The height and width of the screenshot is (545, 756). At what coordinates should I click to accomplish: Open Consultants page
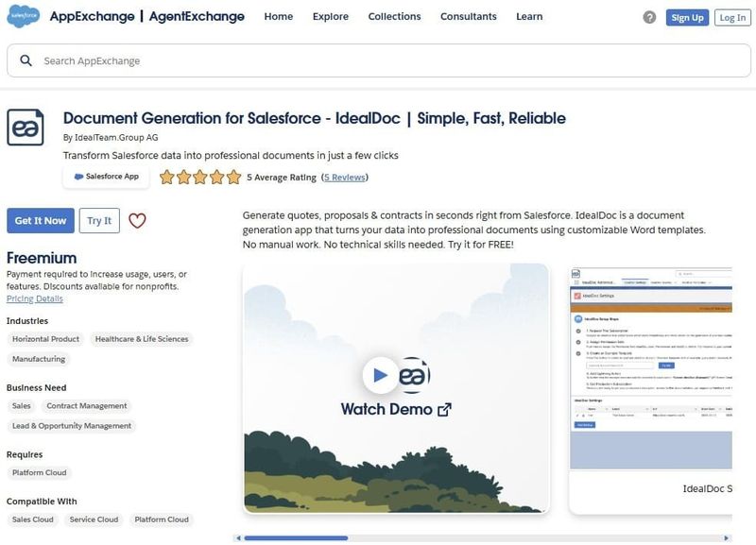tap(468, 16)
